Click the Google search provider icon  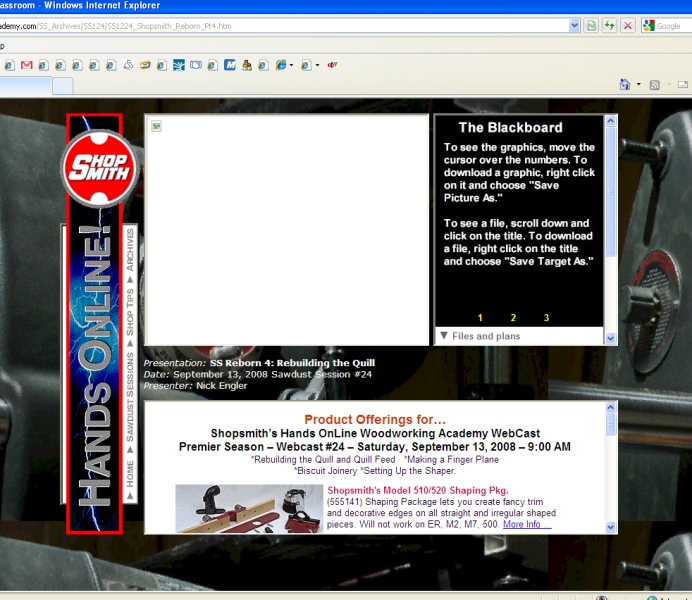tap(648, 26)
